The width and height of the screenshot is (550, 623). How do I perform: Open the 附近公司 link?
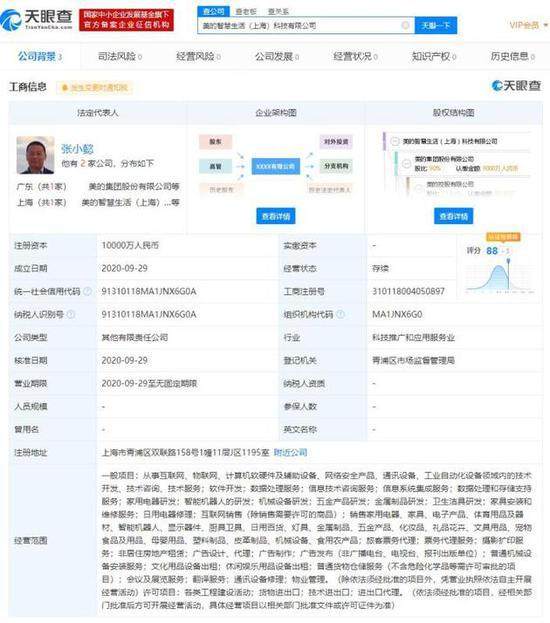click(x=290, y=453)
